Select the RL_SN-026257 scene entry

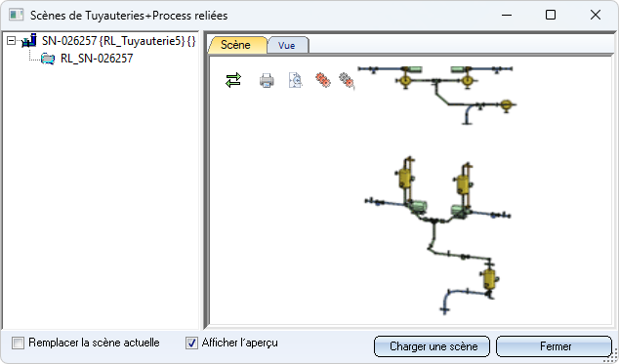[x=97, y=59]
